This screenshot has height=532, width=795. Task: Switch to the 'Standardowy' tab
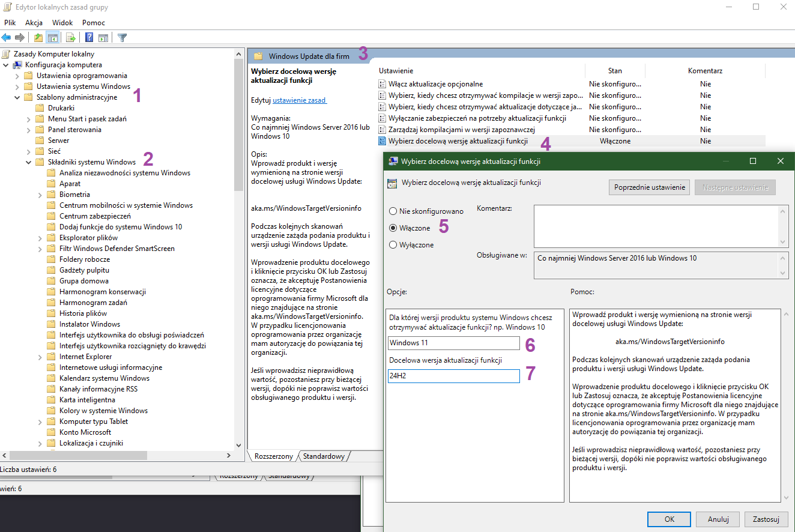(x=324, y=456)
